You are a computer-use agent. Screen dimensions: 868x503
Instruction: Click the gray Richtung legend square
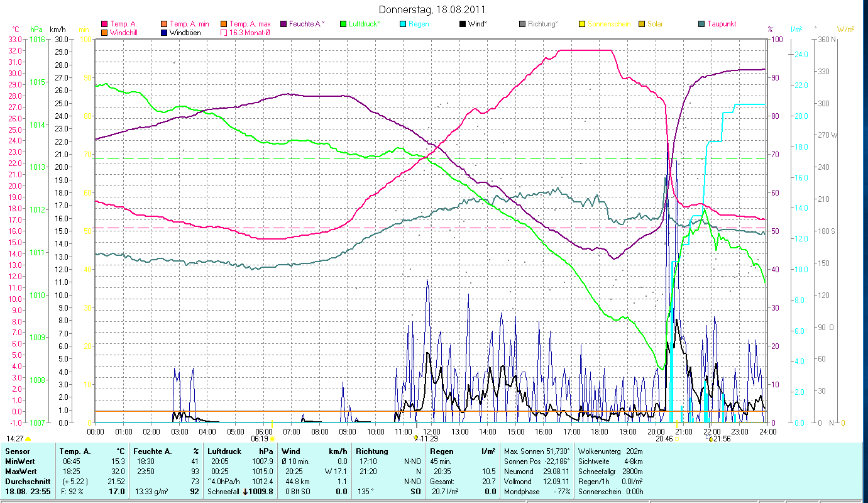[522, 24]
